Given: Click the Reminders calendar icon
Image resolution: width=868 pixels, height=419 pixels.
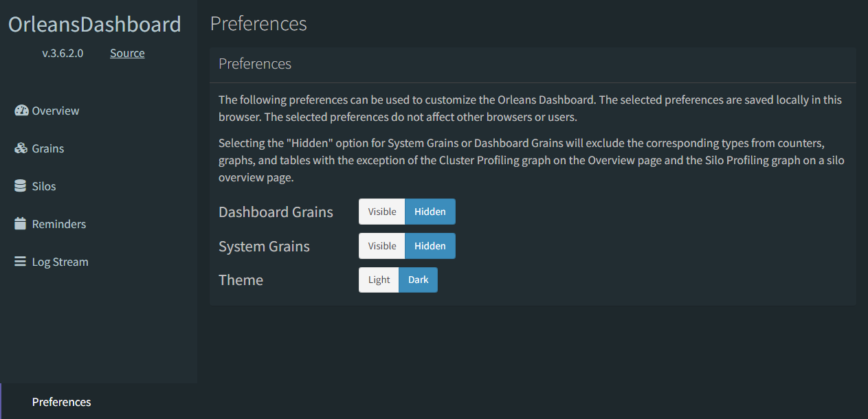Looking at the screenshot, I should click(21, 224).
